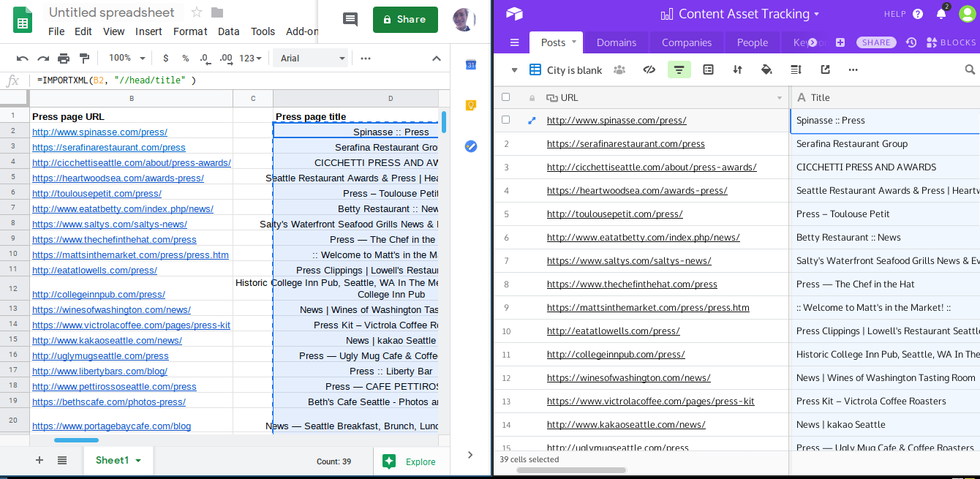The width and height of the screenshot is (980, 479).
Task: Format as percent in Sheets toolbar
Action: pyautogui.click(x=186, y=59)
